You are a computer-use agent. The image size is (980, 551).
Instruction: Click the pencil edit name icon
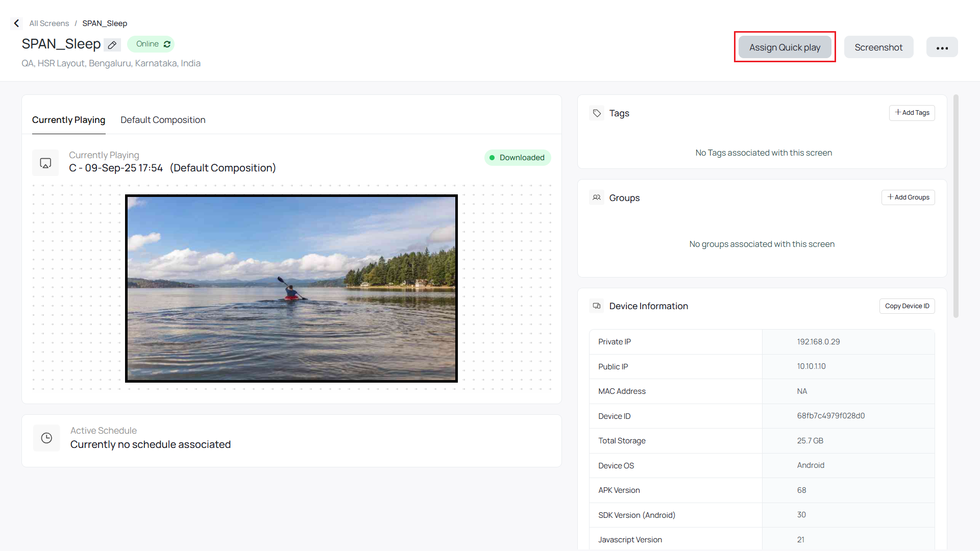[x=112, y=45]
